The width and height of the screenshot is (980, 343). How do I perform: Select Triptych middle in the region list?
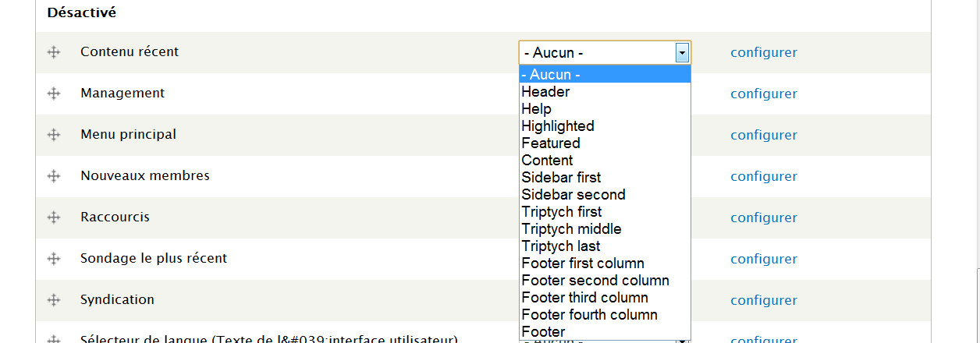pos(571,229)
